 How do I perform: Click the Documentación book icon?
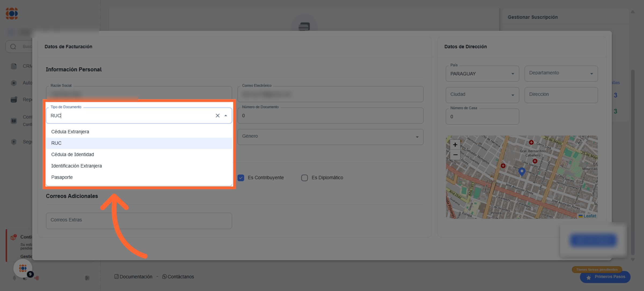click(116, 277)
